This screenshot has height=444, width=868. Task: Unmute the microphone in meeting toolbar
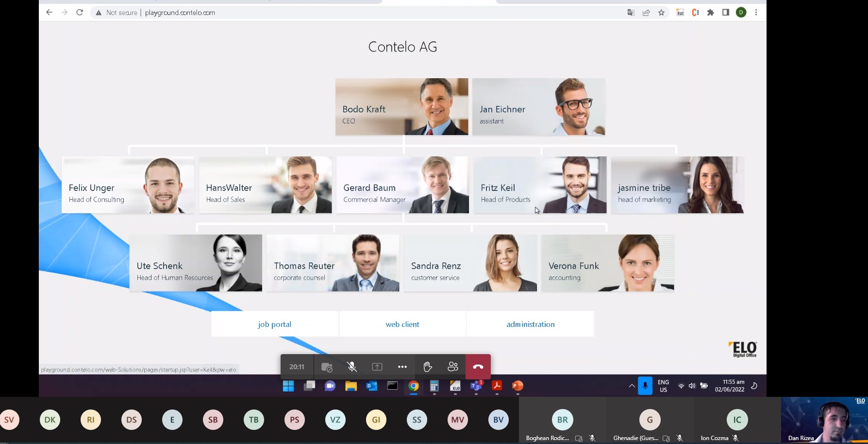click(x=352, y=367)
